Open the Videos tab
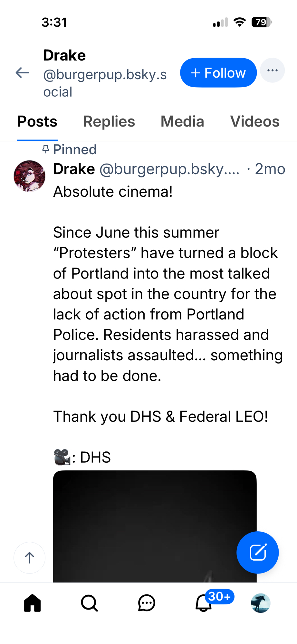The height and width of the screenshot is (644, 297). point(254,122)
